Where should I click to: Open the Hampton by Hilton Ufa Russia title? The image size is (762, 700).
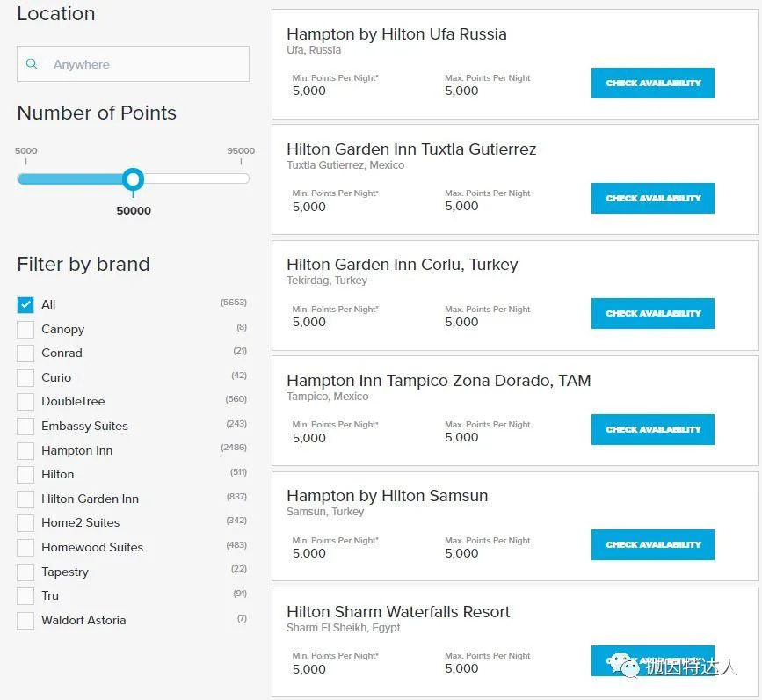(x=396, y=34)
